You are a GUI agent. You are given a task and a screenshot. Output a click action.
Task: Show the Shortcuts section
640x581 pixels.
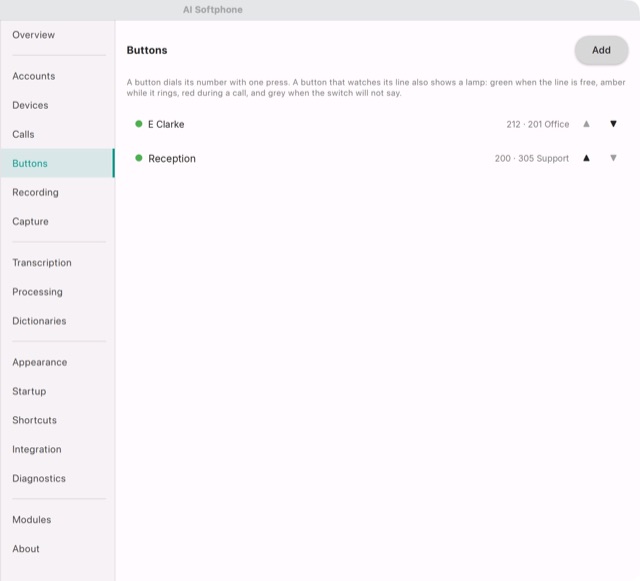58,420
